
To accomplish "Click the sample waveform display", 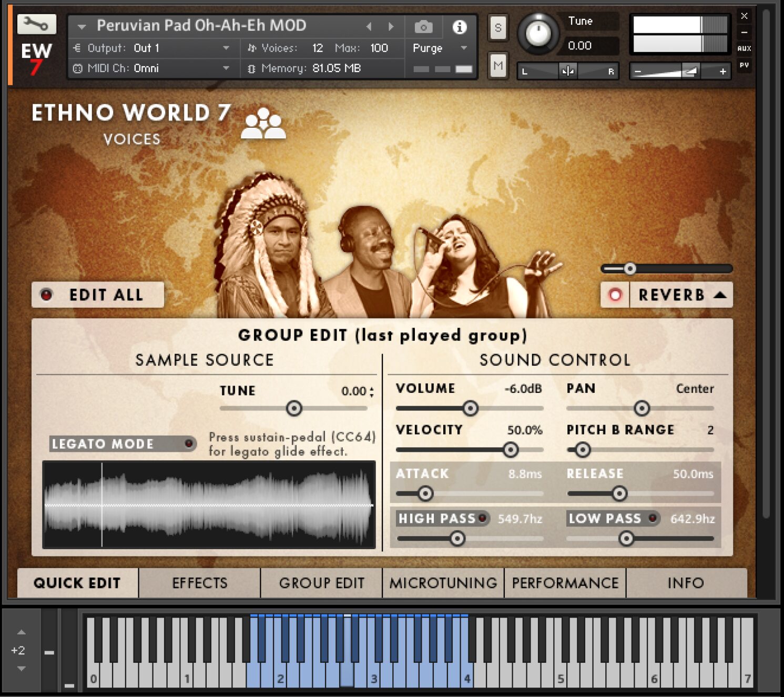I will [x=209, y=505].
